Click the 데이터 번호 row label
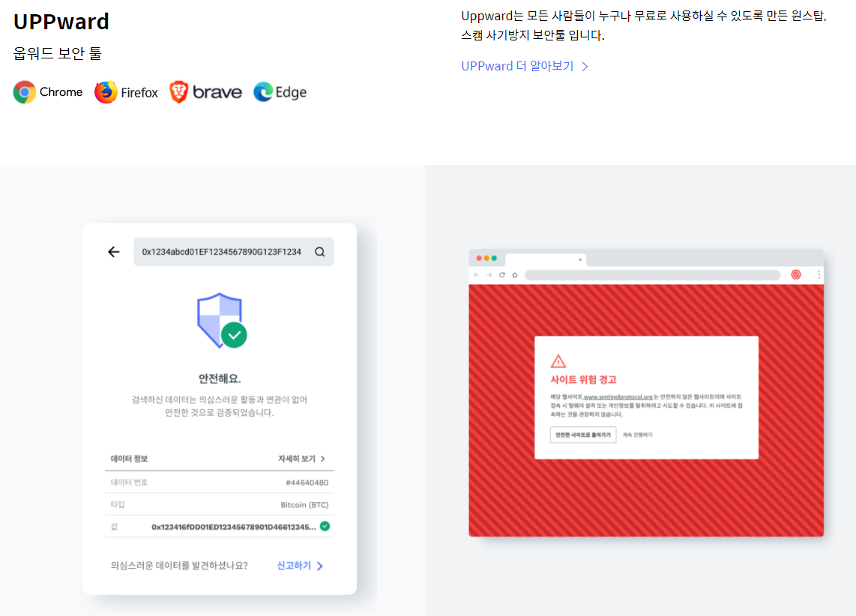 tap(129, 483)
